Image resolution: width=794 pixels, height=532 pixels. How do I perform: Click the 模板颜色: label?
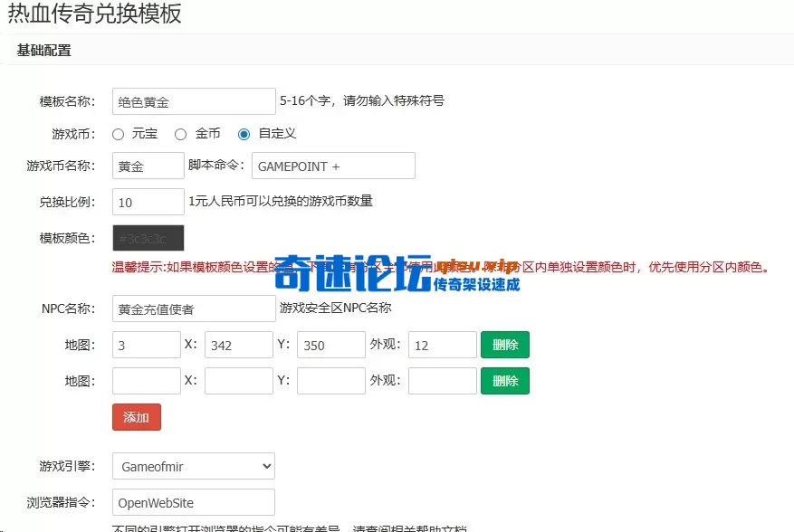(x=67, y=238)
